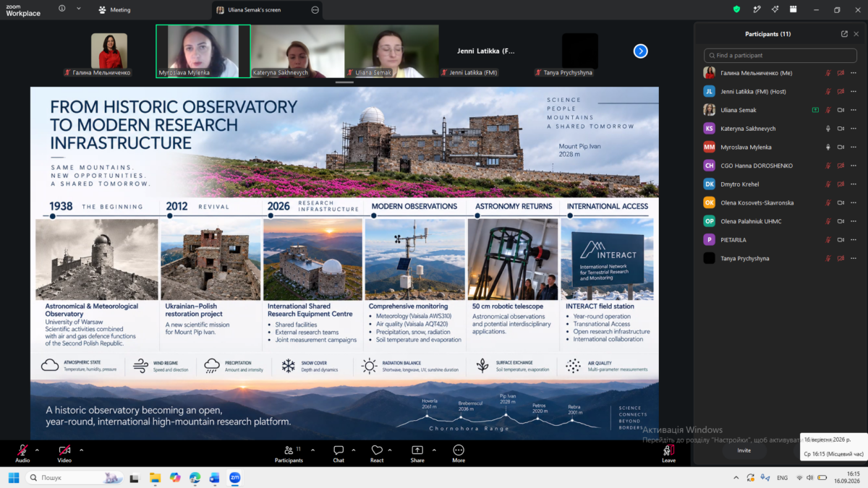Close the Participants panel
The width and height of the screenshot is (868, 488).
click(856, 34)
